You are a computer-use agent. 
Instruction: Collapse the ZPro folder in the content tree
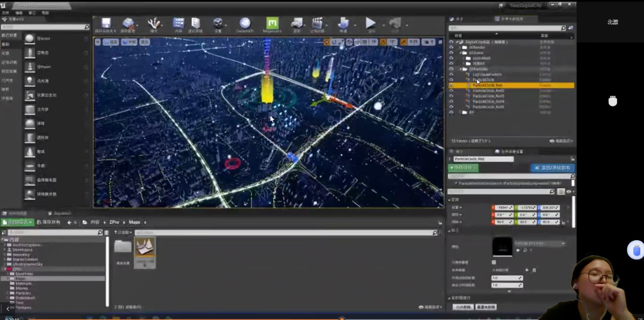pos(4,269)
